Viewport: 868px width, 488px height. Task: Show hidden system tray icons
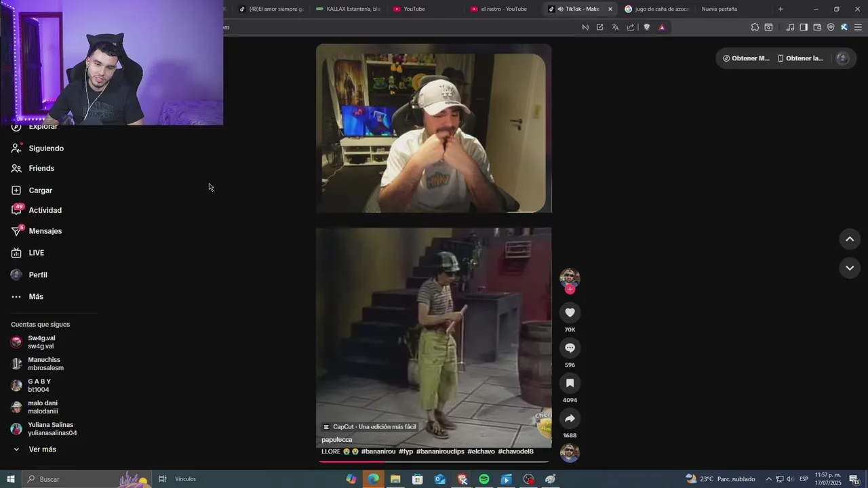click(769, 479)
